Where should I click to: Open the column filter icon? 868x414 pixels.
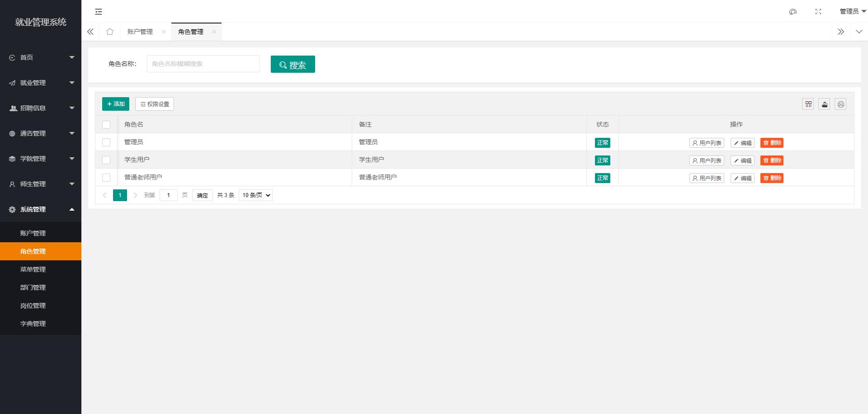(808, 104)
